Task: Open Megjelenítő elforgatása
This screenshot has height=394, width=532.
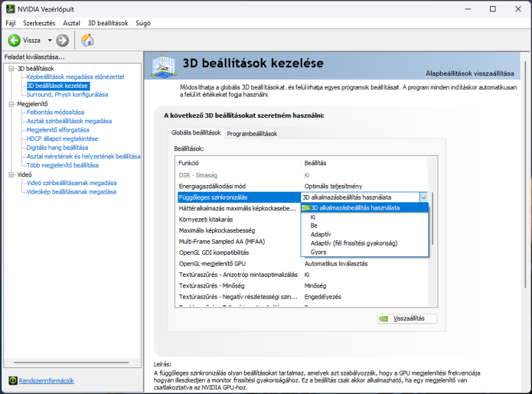Action: coord(58,130)
